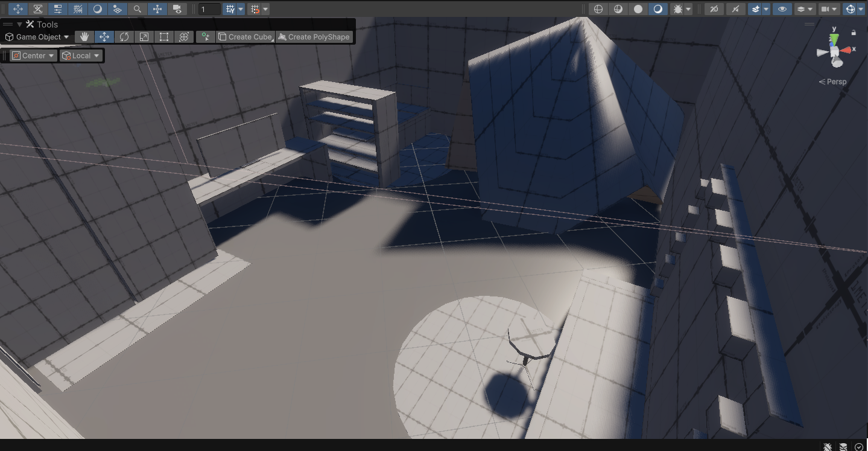
Task: Open the scene camera settings dropdown
Action: (x=829, y=9)
